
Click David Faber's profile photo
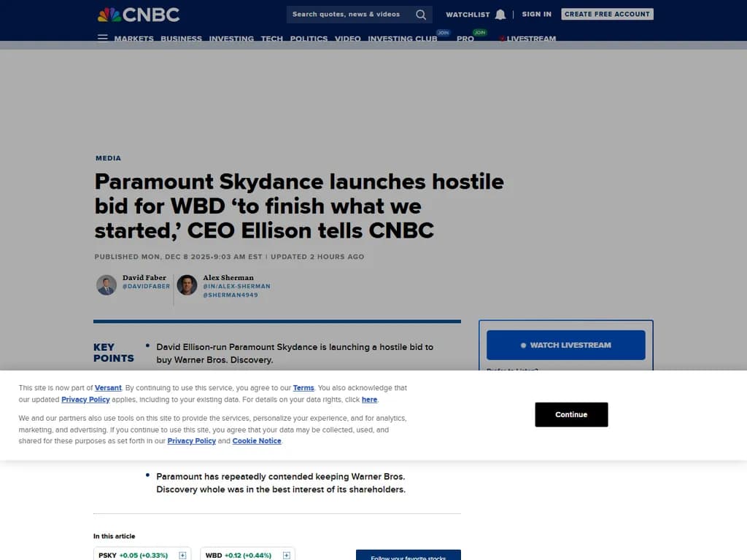pyautogui.click(x=107, y=284)
